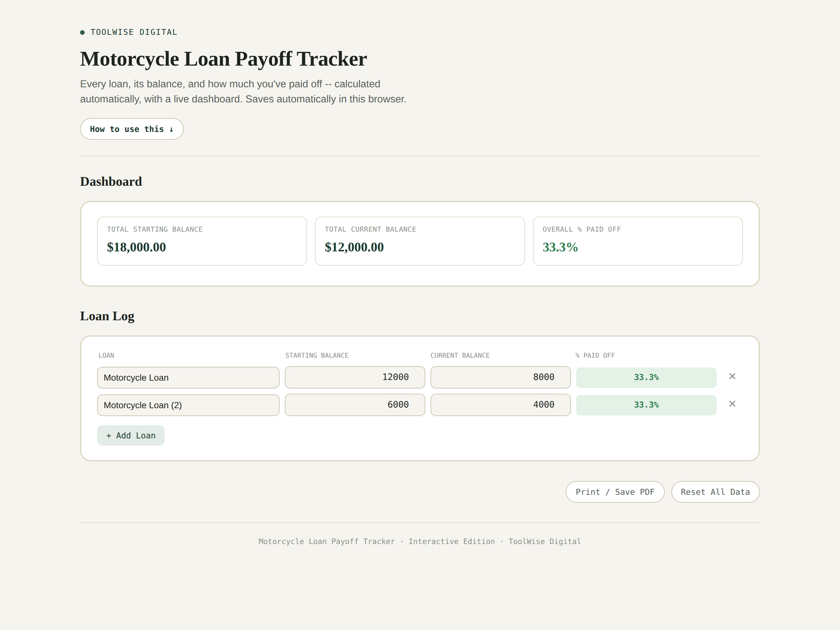Click the LOAN column header

point(106,355)
